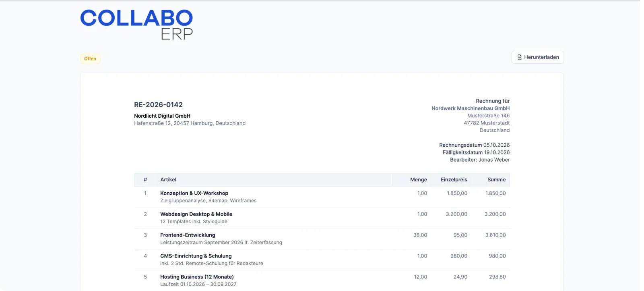The image size is (644, 291).
Task: Click quantity 1,00 in Webdesign row
Action: [422, 214]
